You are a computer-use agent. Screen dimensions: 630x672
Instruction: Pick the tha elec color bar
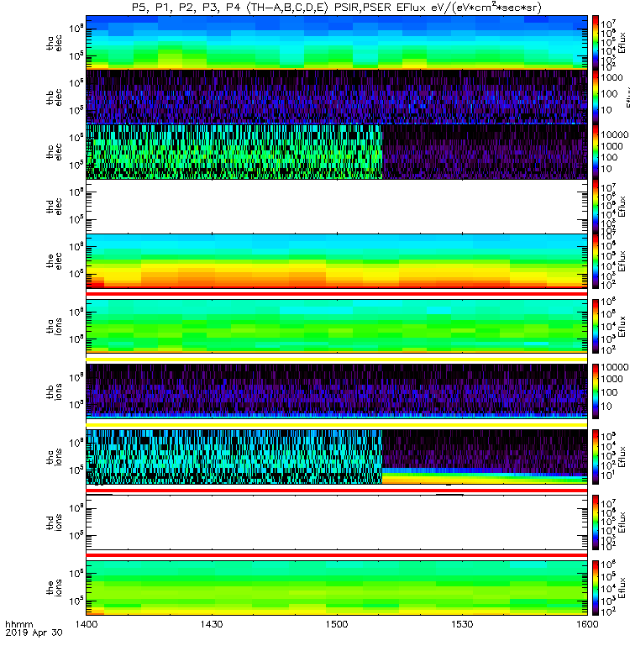pos(596,43)
